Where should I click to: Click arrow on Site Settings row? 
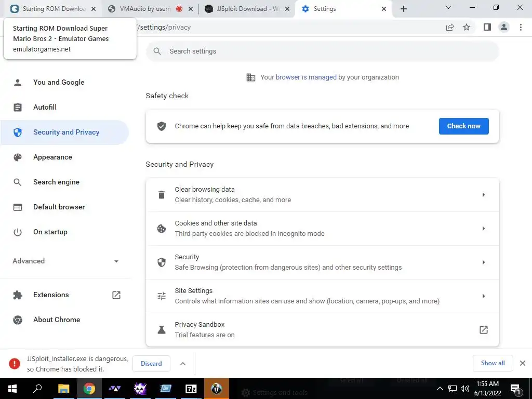tap(484, 296)
